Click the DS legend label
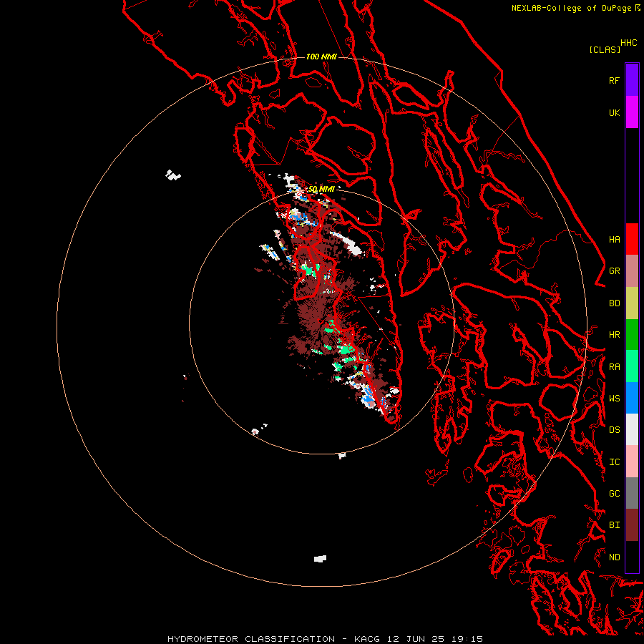 (x=614, y=429)
